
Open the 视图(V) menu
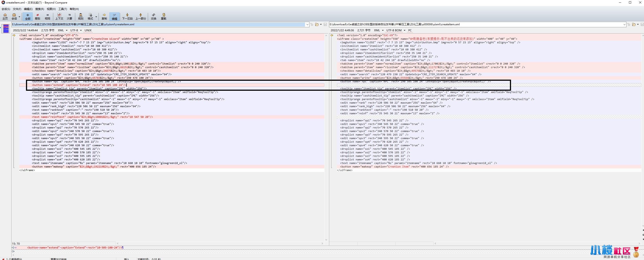51,9
